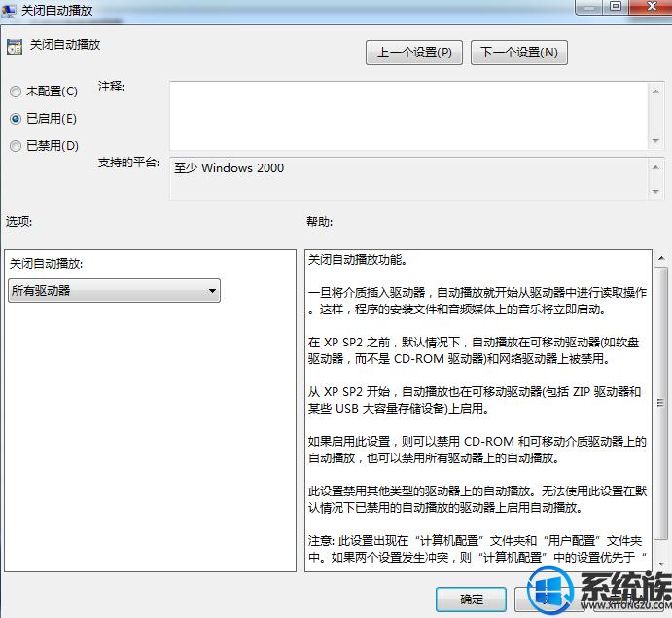The width and height of the screenshot is (672, 618).
Task: Click the policy setting icon beside 关闭自动播放
Action: [15, 47]
